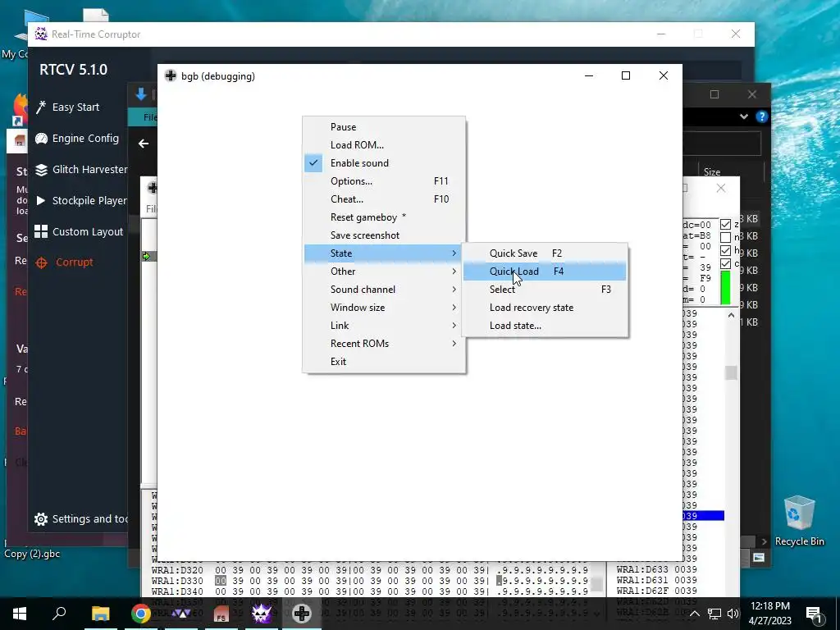The height and width of the screenshot is (630, 840).
Task: Click the Corrupt button in RTCV
Action: point(74,262)
